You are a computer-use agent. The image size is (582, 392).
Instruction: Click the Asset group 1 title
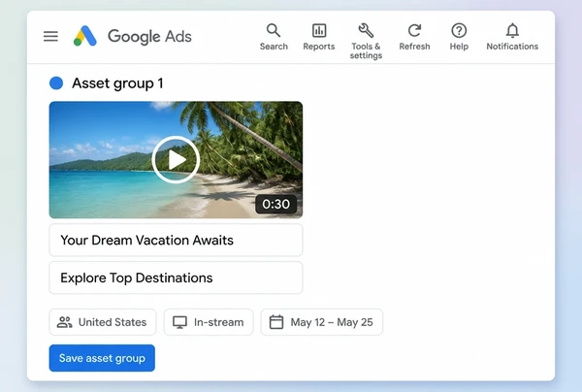tap(117, 83)
